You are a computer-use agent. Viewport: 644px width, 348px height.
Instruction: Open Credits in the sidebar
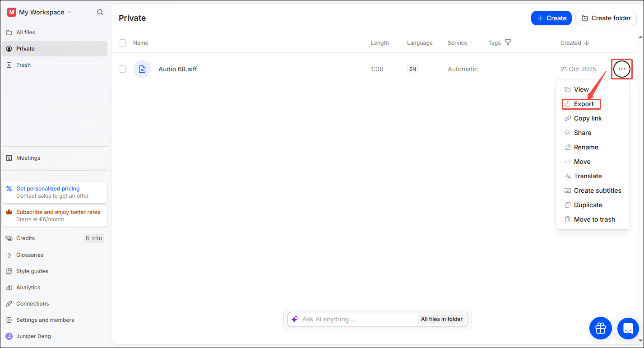point(55,238)
